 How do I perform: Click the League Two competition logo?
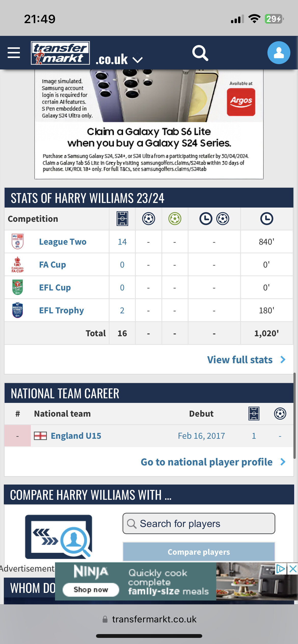pyautogui.click(x=18, y=241)
